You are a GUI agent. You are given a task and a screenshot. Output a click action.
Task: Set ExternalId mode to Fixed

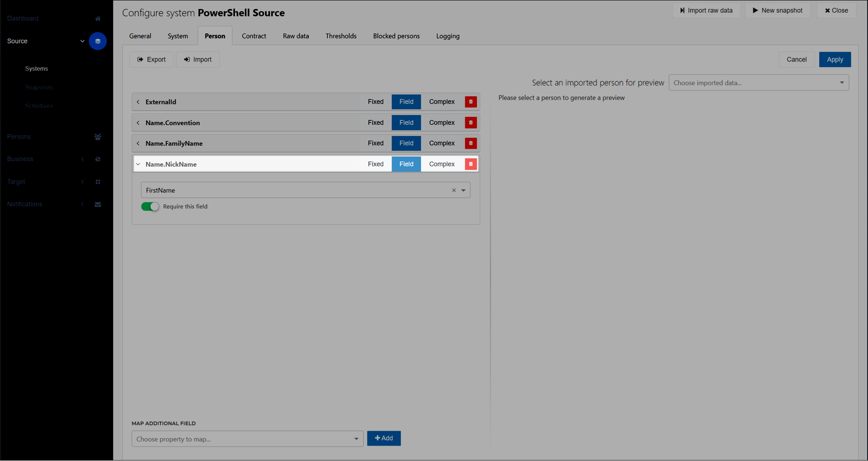tap(376, 102)
